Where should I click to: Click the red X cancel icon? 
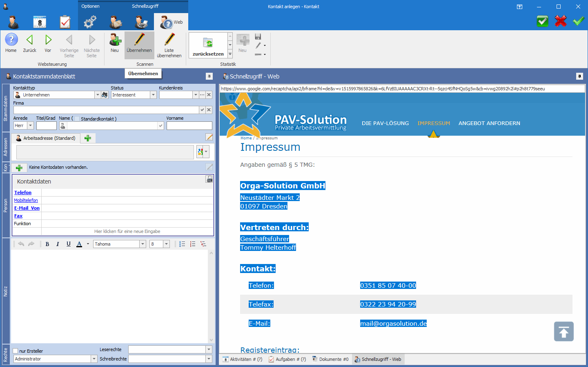pyautogui.click(x=561, y=21)
